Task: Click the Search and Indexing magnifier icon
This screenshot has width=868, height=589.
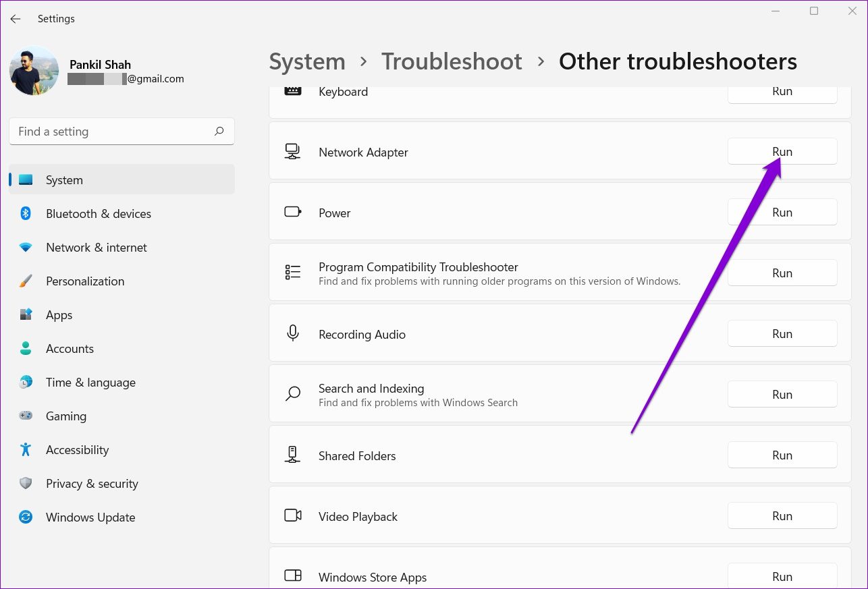Action: click(292, 395)
